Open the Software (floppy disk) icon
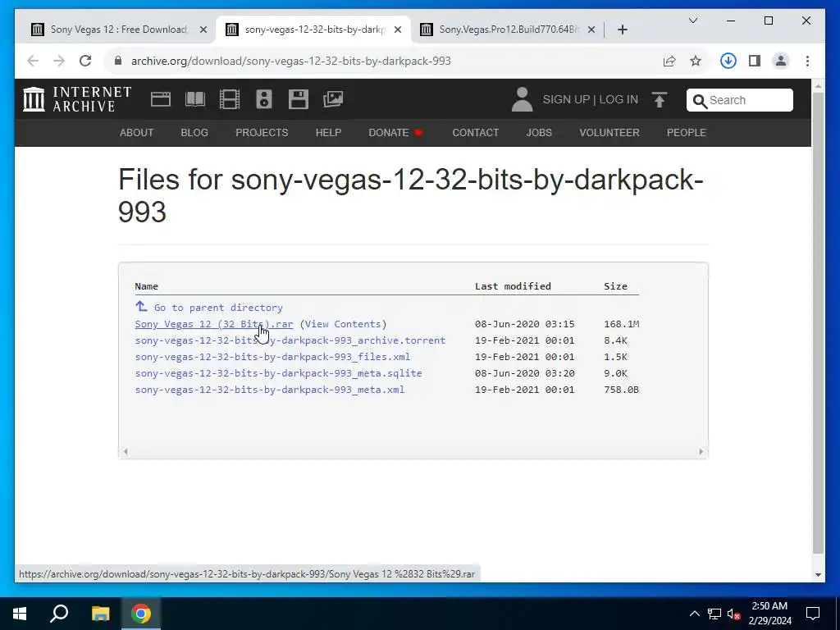This screenshot has height=630, width=840. [299, 99]
